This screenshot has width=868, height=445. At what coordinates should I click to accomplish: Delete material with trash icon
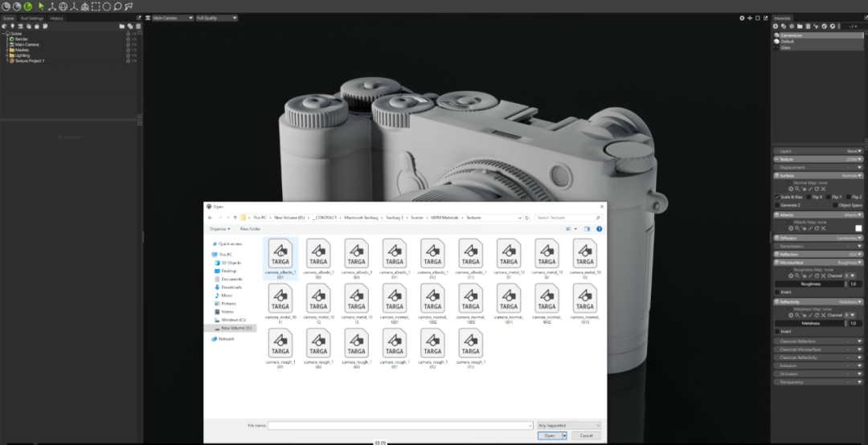click(808, 26)
